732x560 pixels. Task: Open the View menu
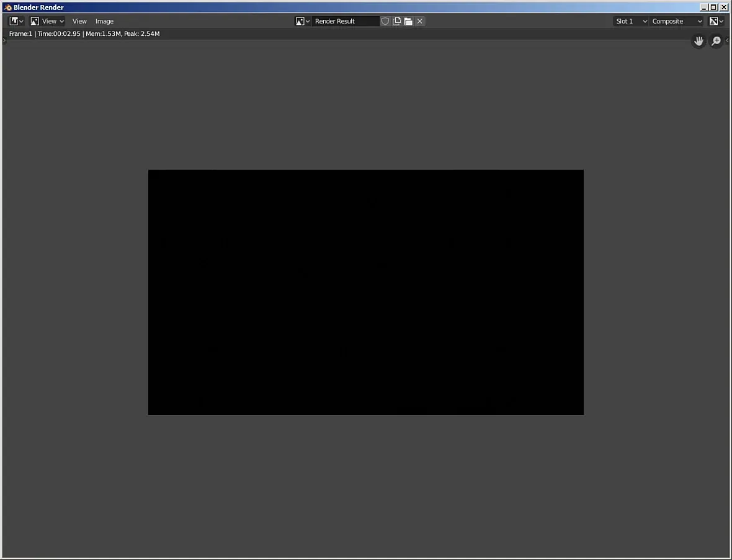pyautogui.click(x=79, y=22)
